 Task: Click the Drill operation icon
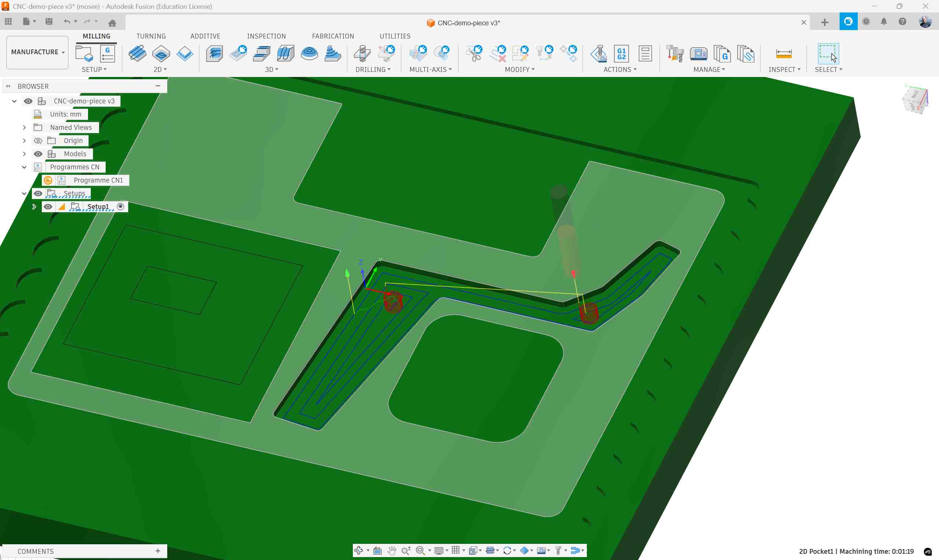pyautogui.click(x=362, y=54)
